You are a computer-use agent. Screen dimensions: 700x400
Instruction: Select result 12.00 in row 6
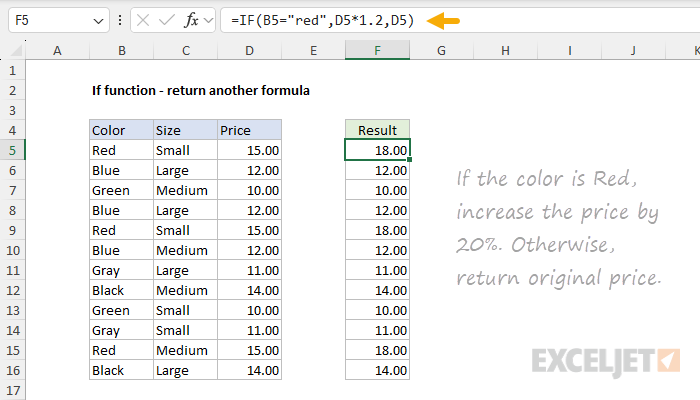click(x=377, y=171)
